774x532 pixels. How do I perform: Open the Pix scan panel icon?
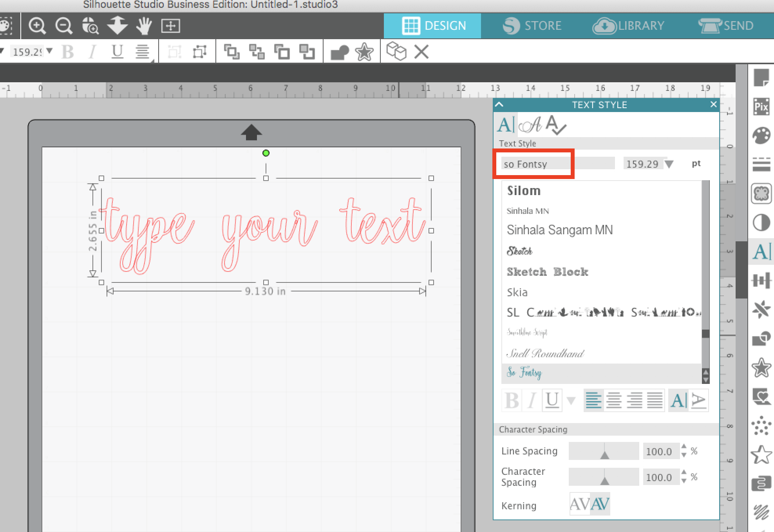[761, 107]
